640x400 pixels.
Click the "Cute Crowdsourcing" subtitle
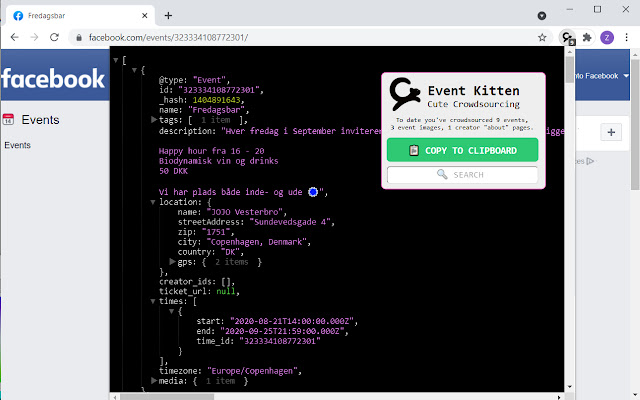point(473,104)
